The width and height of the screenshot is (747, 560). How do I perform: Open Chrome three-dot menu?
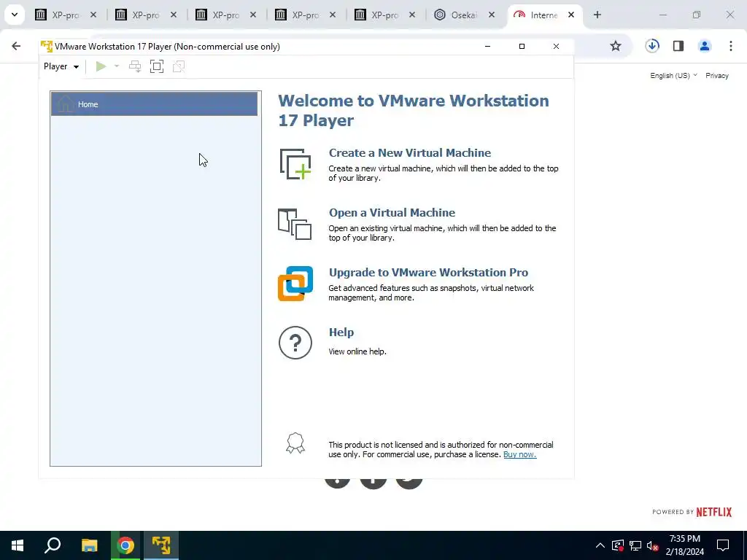tap(731, 46)
